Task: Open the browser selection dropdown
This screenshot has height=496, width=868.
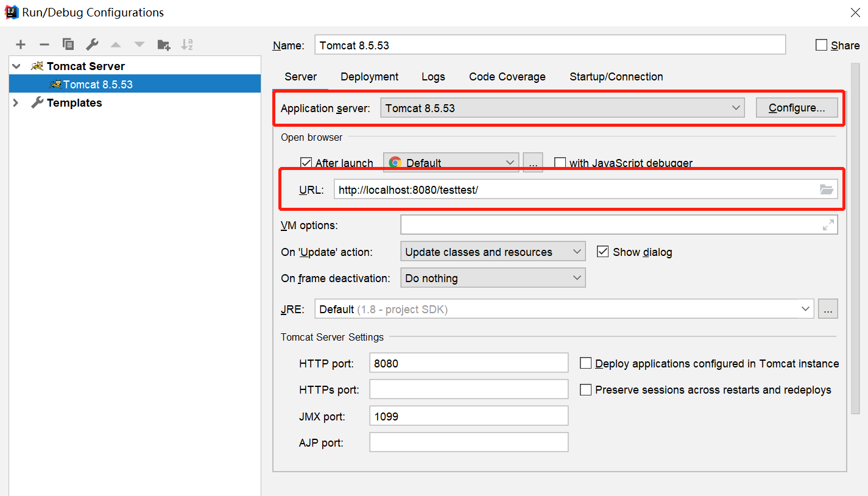Action: coord(451,163)
